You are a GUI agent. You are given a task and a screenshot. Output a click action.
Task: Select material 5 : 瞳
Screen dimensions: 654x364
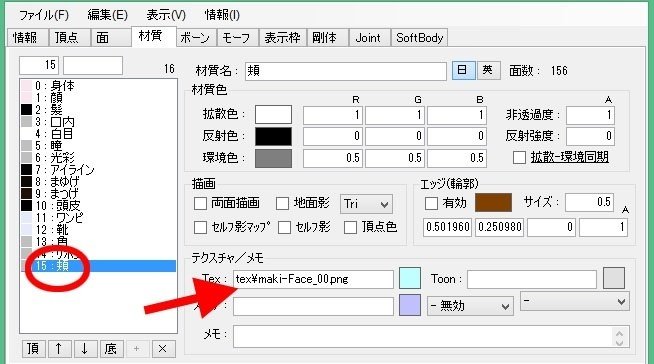pyautogui.click(x=98, y=146)
